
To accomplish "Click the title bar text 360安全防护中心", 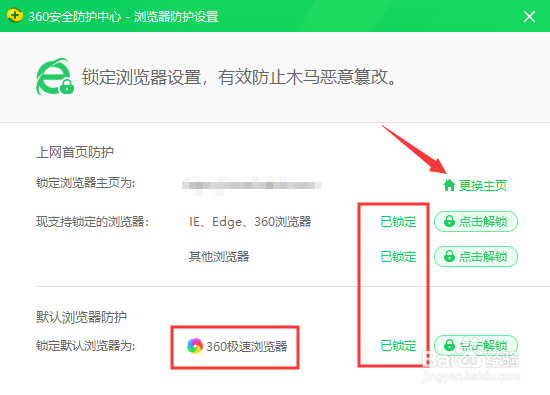I will (x=75, y=16).
